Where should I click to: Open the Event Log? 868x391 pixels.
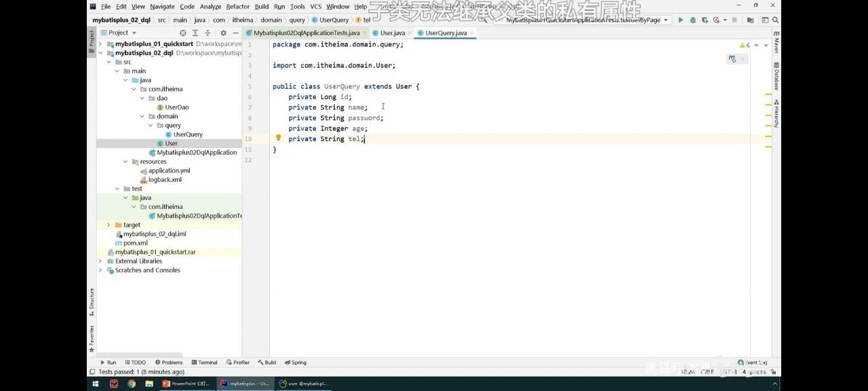(x=753, y=362)
